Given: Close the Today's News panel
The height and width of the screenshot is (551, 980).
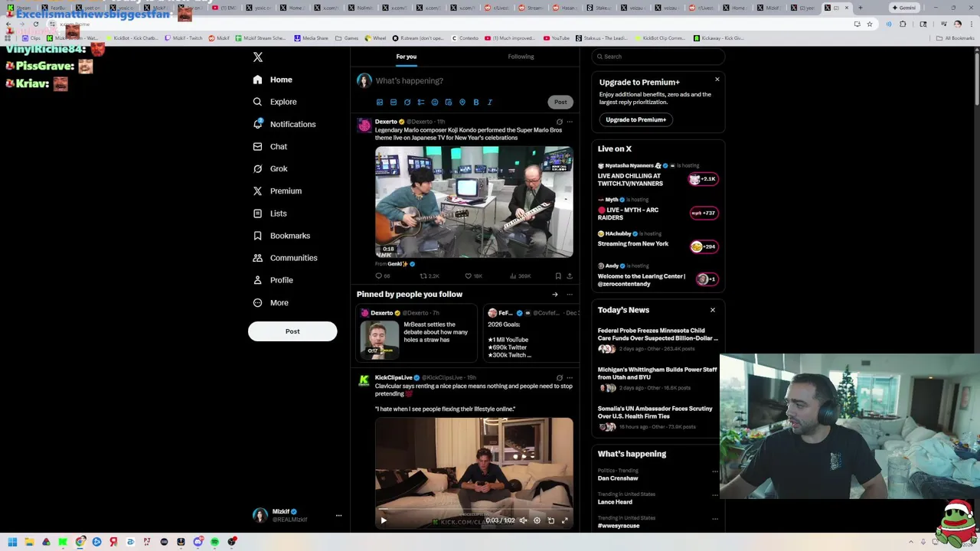Looking at the screenshot, I should click(713, 310).
